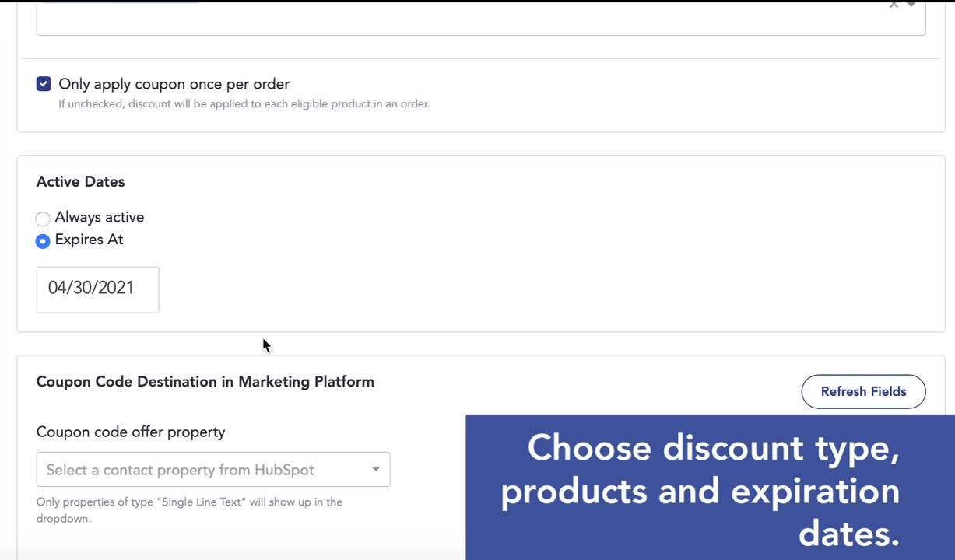Screen dimensions: 955x560
Task: Expand the top multi-select chevron arrow
Action: [911, 5]
